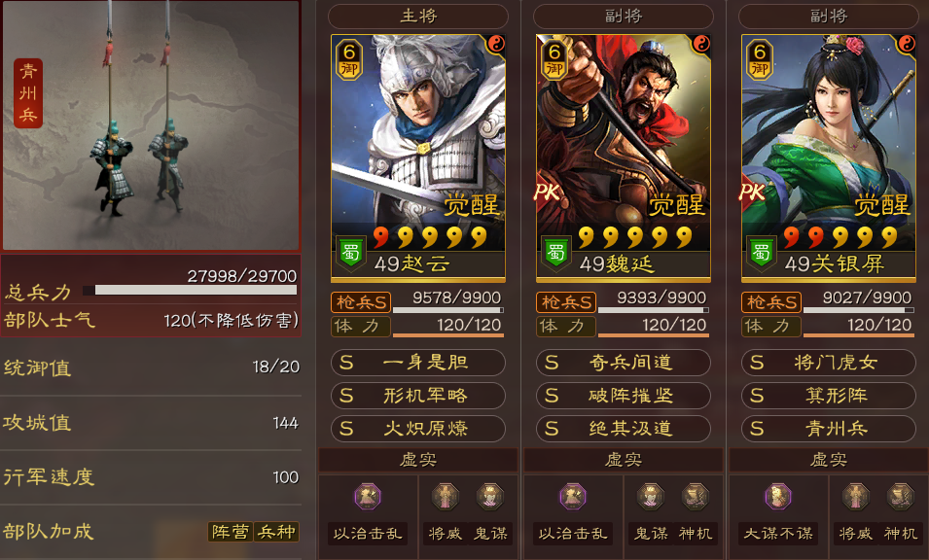Click the 枪兵S badge for 赵云

(360, 302)
